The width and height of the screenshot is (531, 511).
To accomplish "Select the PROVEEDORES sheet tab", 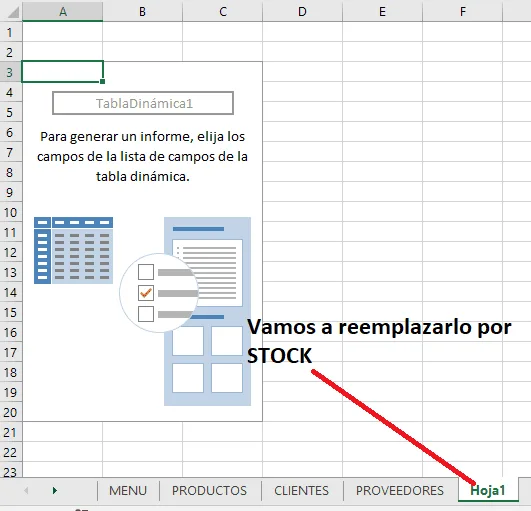I will point(400,490).
